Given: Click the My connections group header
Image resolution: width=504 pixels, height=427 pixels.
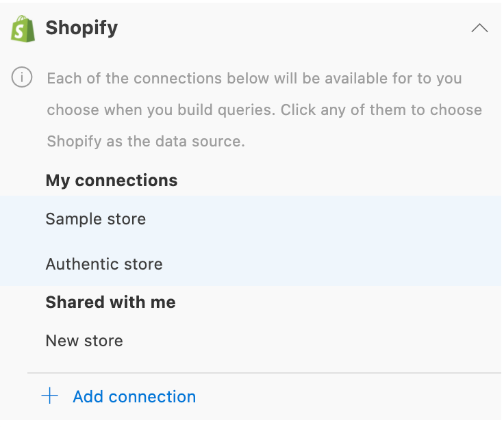Looking at the screenshot, I should [112, 180].
